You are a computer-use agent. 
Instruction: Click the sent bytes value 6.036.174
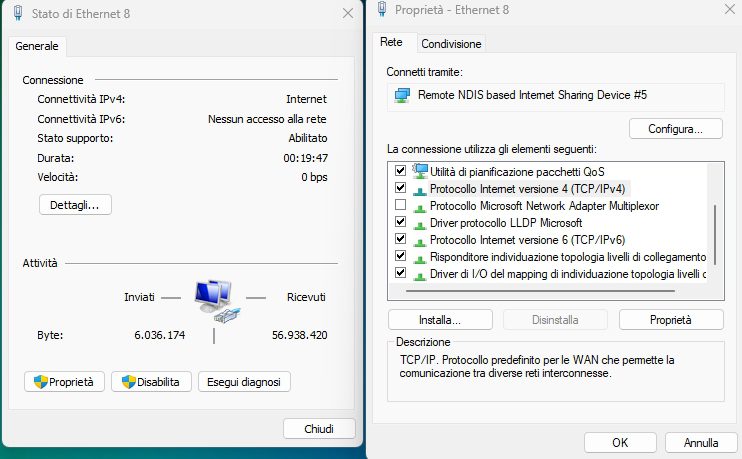point(160,335)
